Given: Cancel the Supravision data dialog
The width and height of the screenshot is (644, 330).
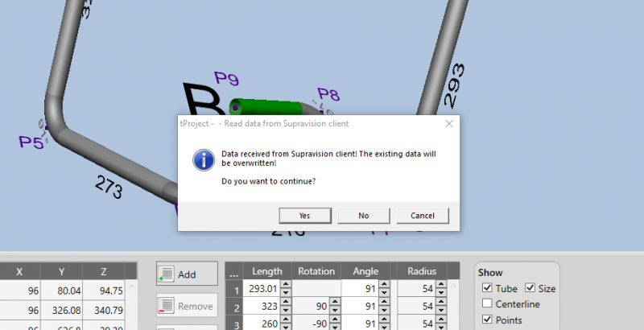Looking at the screenshot, I should click(422, 216).
